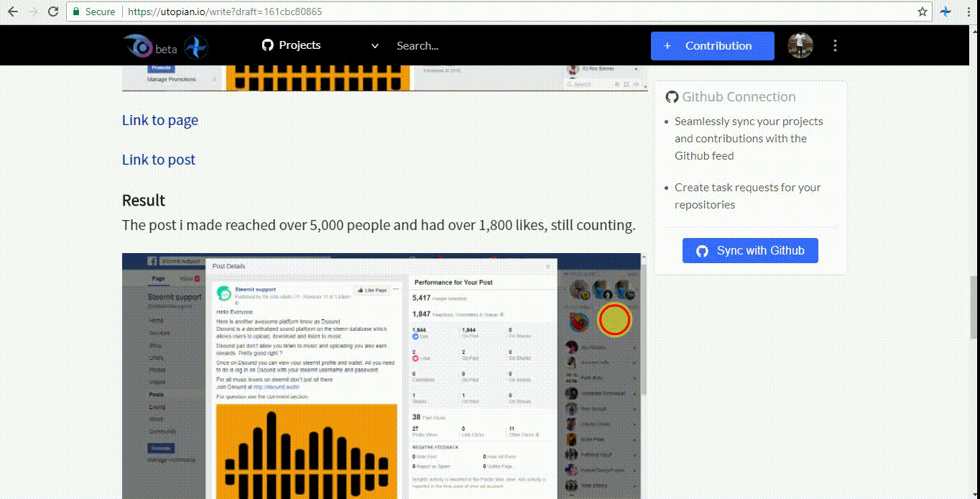Click the cropped top screenshot image

[384, 78]
